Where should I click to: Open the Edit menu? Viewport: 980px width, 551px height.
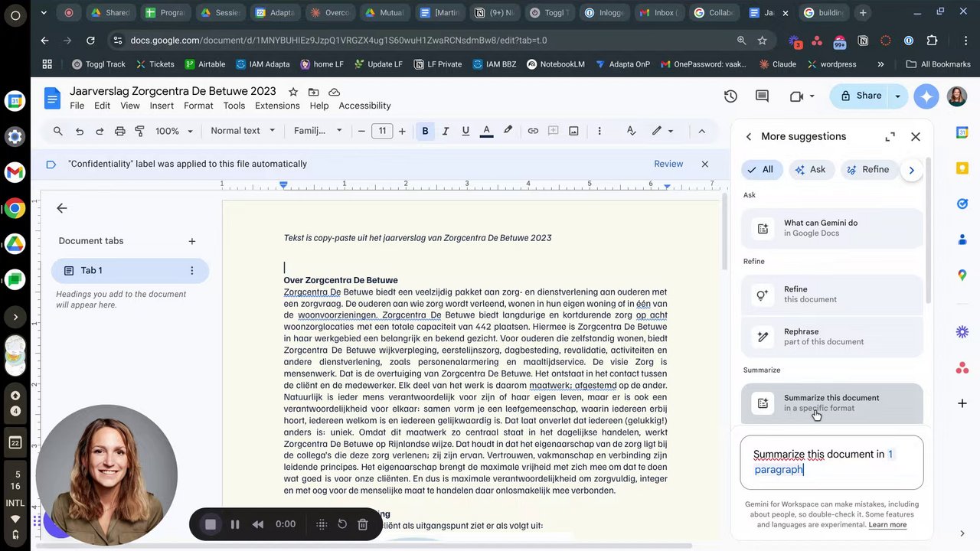(x=102, y=106)
